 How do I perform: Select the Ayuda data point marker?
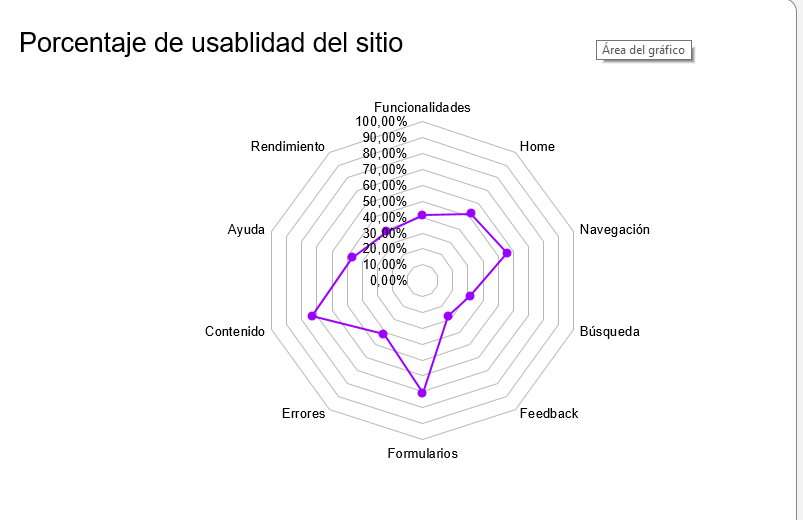pos(351,257)
